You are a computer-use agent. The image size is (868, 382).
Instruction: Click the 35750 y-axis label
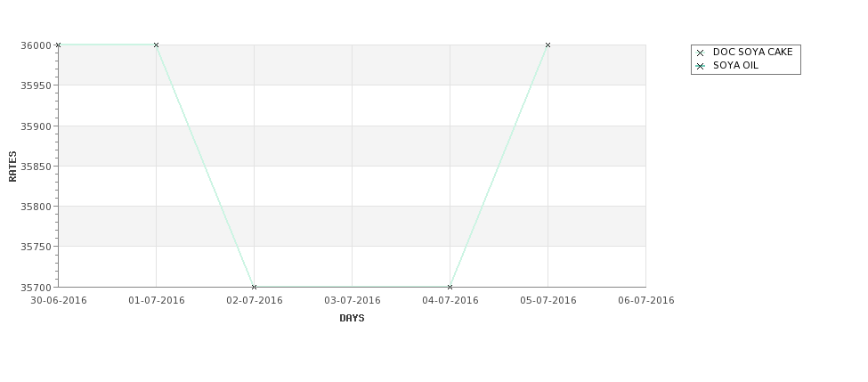[36, 247]
